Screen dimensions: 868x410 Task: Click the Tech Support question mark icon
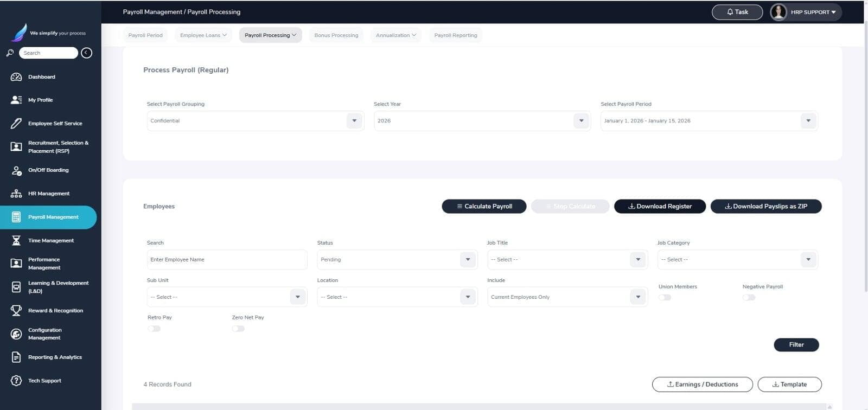tap(16, 381)
